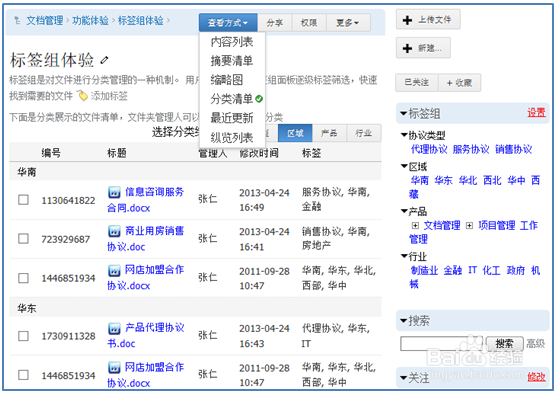Open the 标签组体验 breadcrumb link
The image size is (556, 394).
coord(140,21)
